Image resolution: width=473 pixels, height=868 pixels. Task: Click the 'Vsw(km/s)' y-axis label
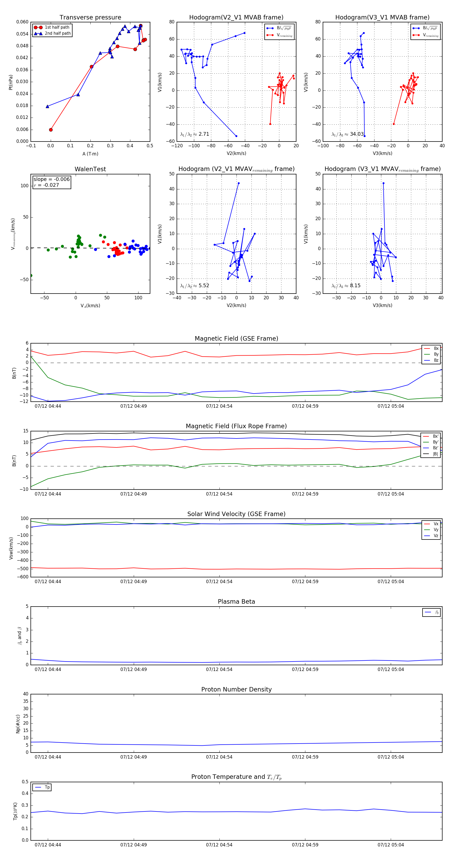point(11,548)
